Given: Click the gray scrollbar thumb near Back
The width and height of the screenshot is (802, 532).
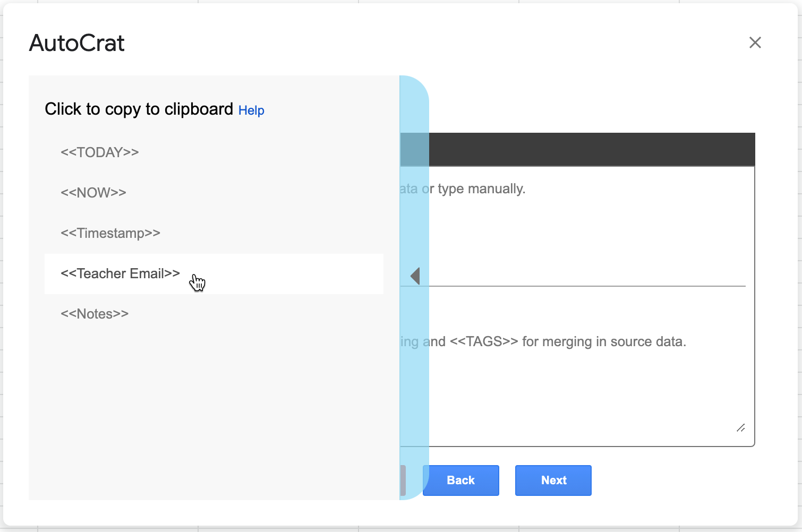Looking at the screenshot, I should point(405,480).
